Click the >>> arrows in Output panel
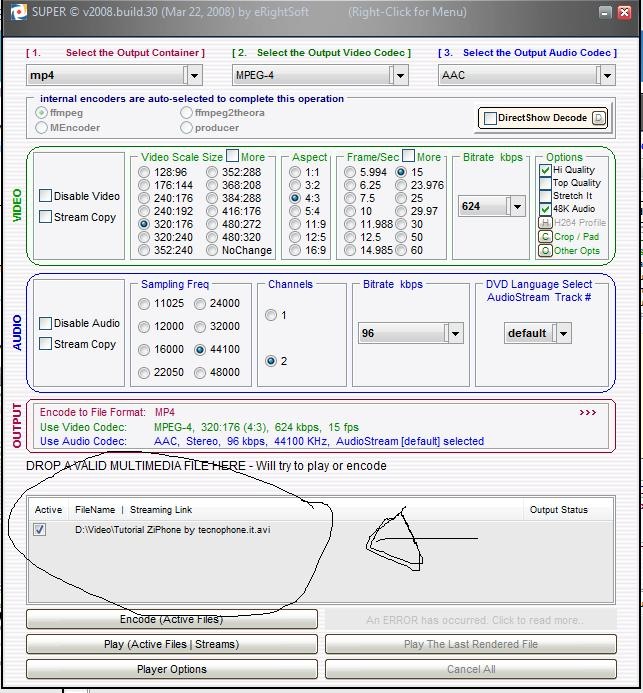The height and width of the screenshot is (693, 643). click(587, 412)
